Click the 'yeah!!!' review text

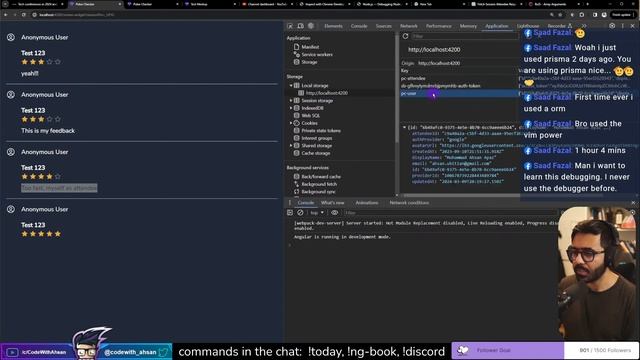(30, 73)
